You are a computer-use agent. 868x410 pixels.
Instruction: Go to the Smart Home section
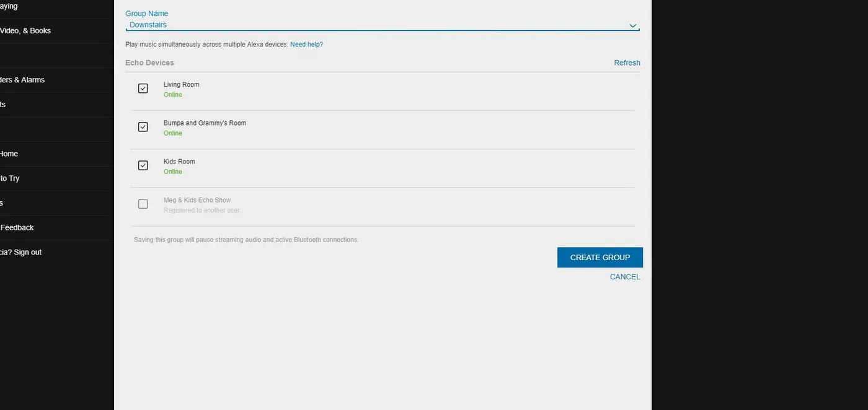coord(9,154)
